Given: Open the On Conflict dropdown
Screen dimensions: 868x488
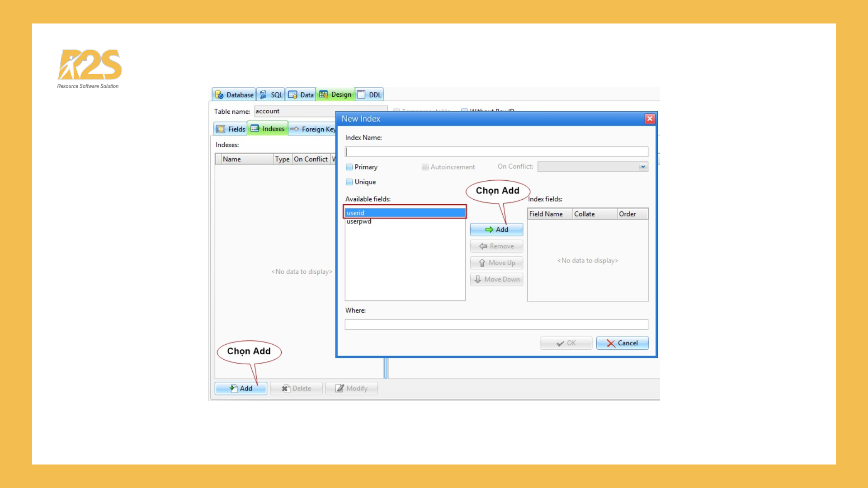Looking at the screenshot, I should (x=643, y=167).
